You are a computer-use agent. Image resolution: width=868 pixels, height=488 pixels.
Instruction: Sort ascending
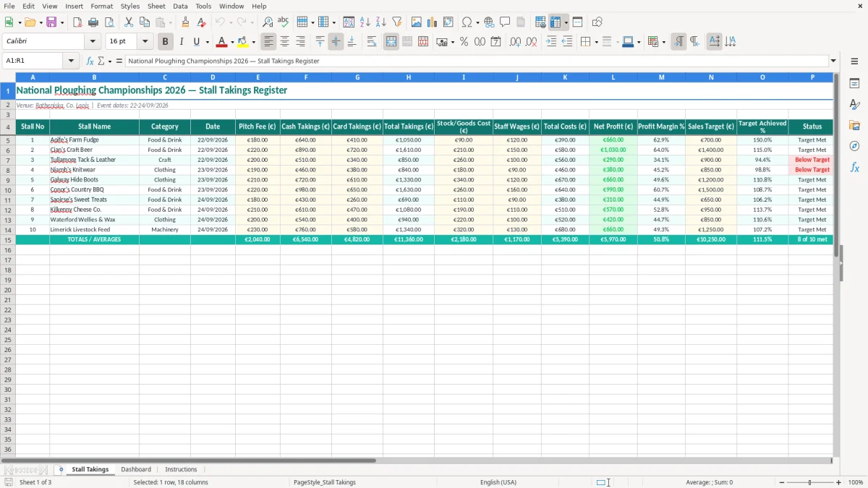pos(365,22)
